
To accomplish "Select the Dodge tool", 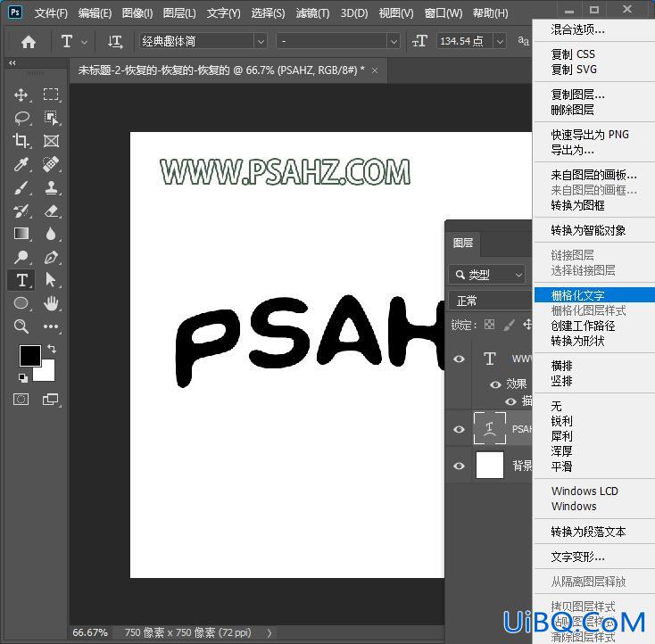I will (21, 257).
